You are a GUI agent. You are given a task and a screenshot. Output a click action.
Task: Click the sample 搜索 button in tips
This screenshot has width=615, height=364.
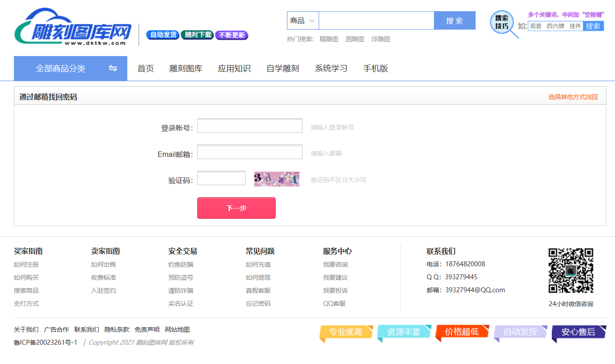click(593, 26)
